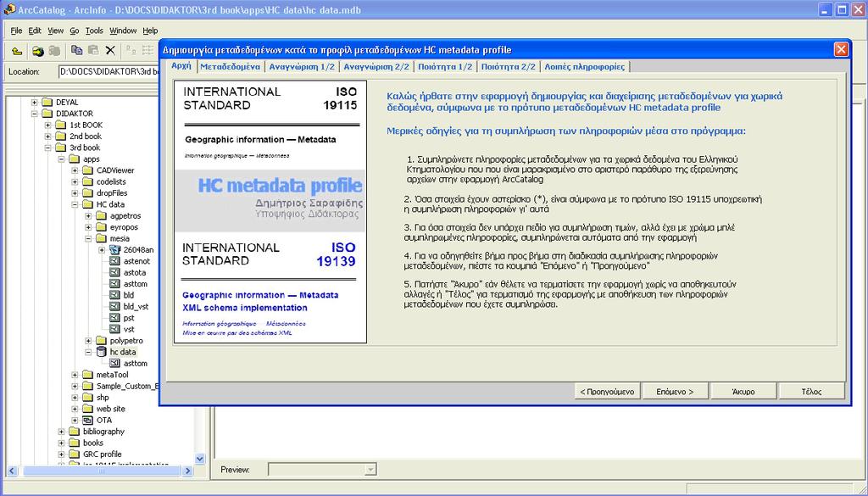Click the tree scroll-down arrow
Screen dimensions: 868x496
pyautogui.click(x=200, y=459)
